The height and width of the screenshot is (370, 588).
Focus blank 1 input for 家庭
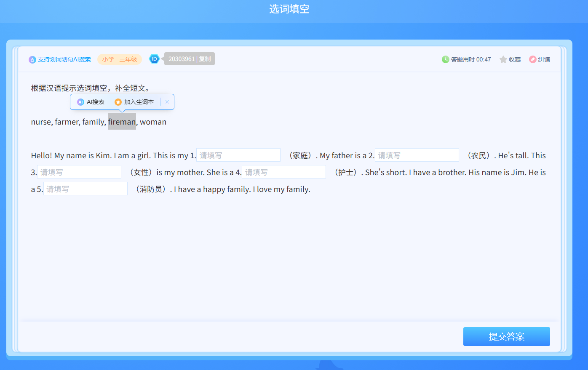pos(238,155)
